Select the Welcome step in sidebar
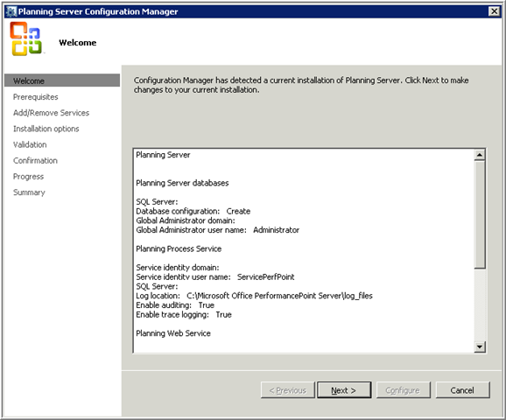Screen dimensions: 506x420 tap(62, 80)
